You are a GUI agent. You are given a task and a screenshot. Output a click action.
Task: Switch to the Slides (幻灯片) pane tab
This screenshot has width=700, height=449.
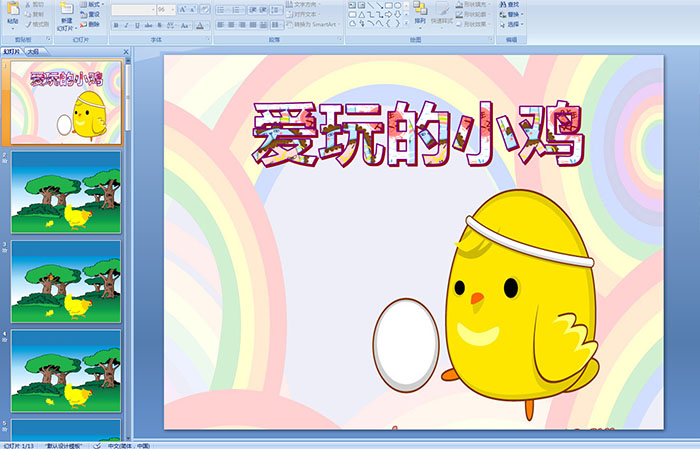click(x=11, y=52)
